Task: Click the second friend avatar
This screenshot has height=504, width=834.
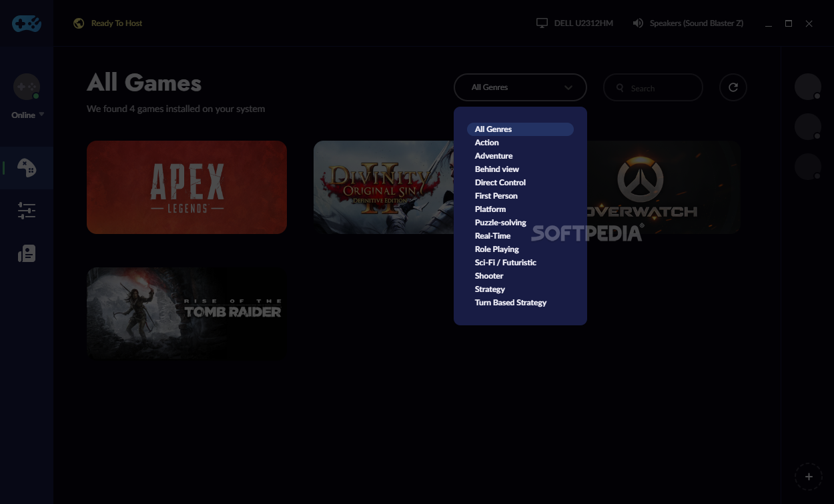Action: click(808, 127)
